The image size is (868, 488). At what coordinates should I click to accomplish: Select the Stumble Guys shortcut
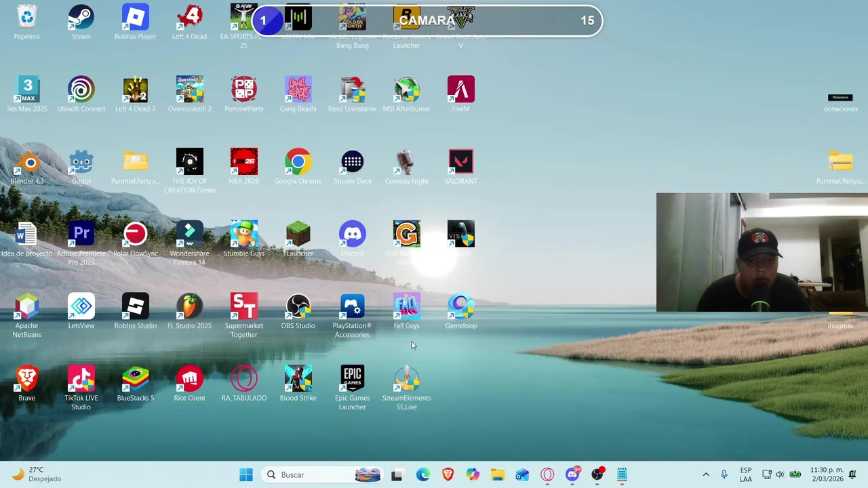pos(244,239)
